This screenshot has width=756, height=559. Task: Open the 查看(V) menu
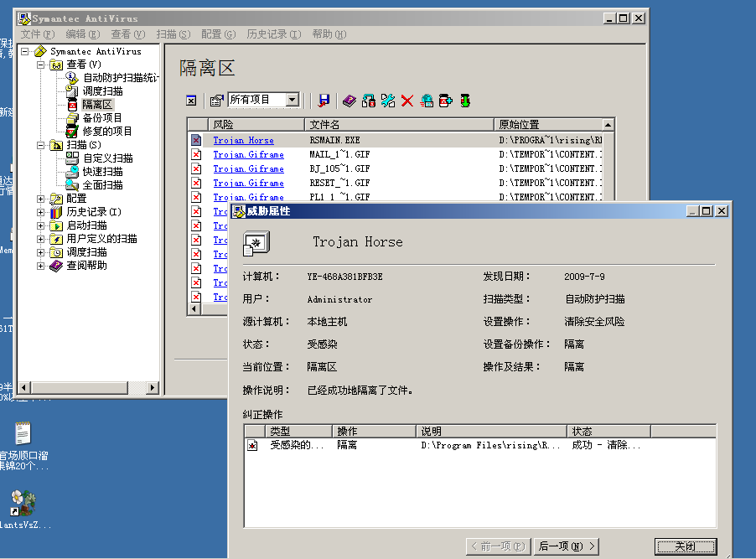tap(127, 34)
